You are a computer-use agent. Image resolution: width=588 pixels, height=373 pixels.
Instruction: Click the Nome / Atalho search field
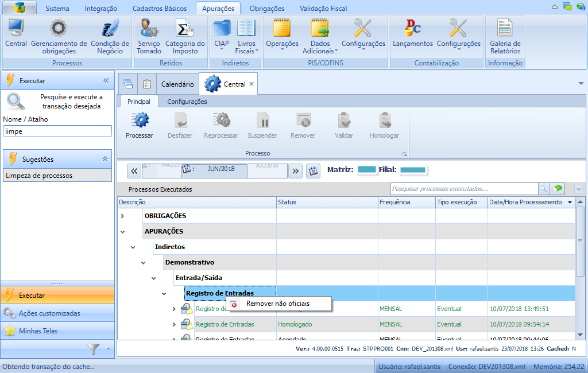click(57, 131)
